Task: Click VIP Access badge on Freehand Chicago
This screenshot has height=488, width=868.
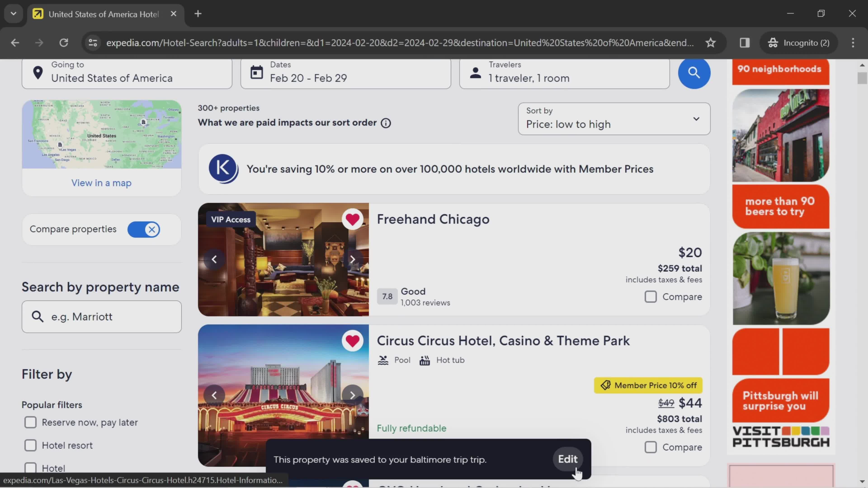Action: (231, 220)
